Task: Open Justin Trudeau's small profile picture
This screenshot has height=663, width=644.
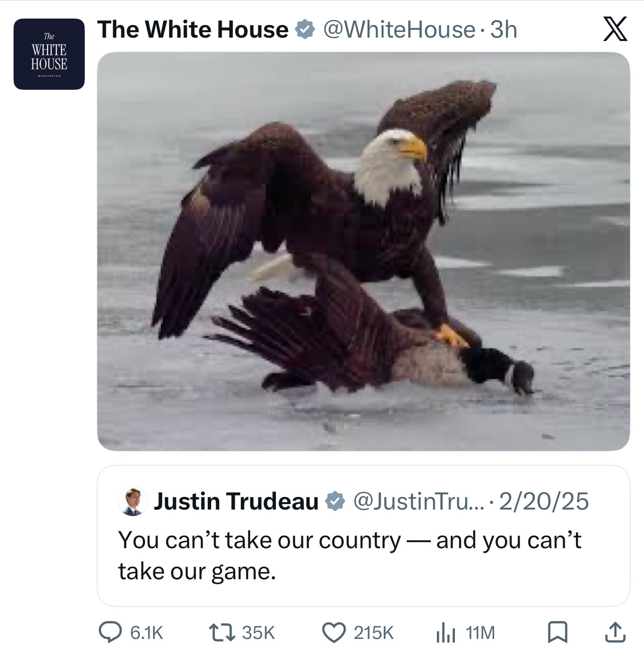Action: (x=133, y=501)
